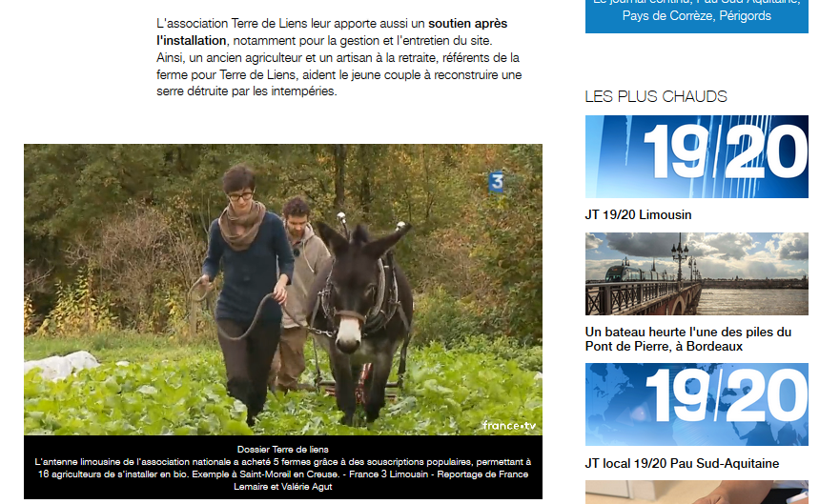Play the Terre de liens video report
This screenshot has height=504, width=840.
point(283,290)
